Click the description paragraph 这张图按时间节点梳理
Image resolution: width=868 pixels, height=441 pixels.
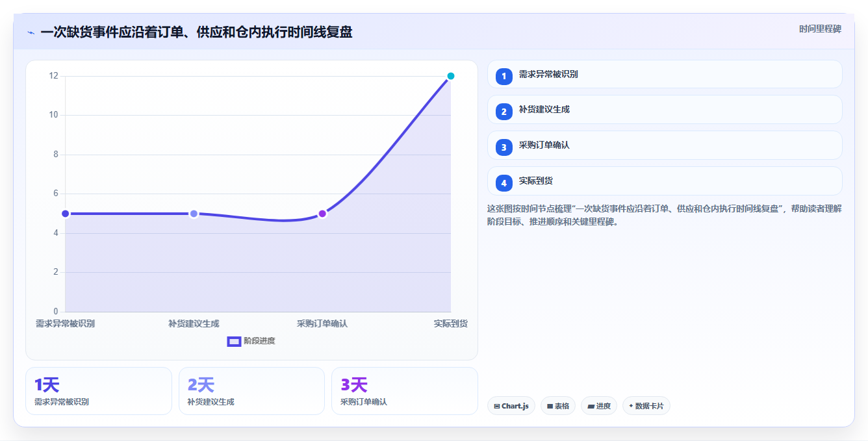tap(665, 215)
